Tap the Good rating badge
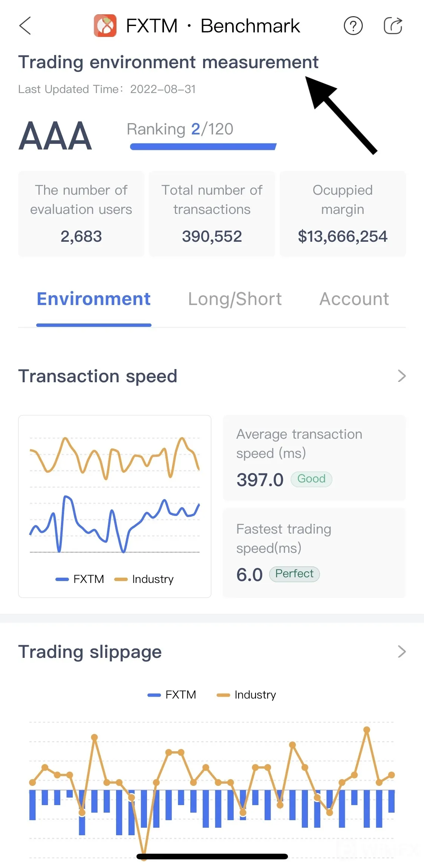424x868 pixels. click(311, 479)
